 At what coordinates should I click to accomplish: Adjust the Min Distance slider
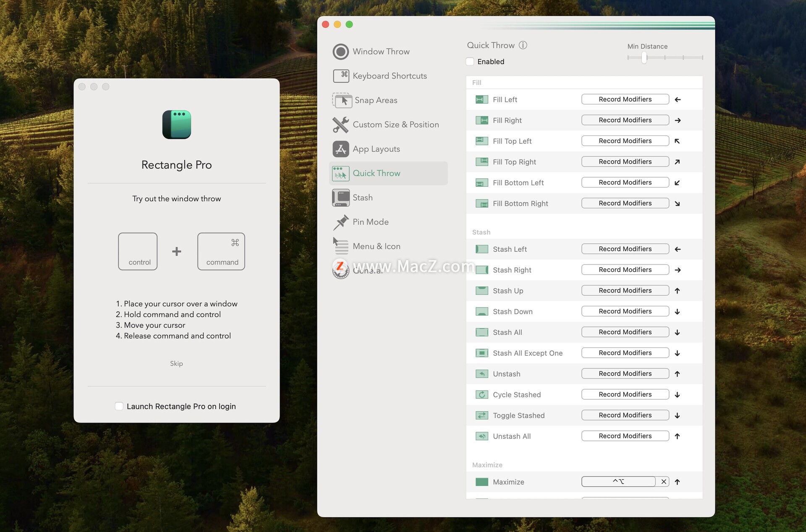(644, 57)
